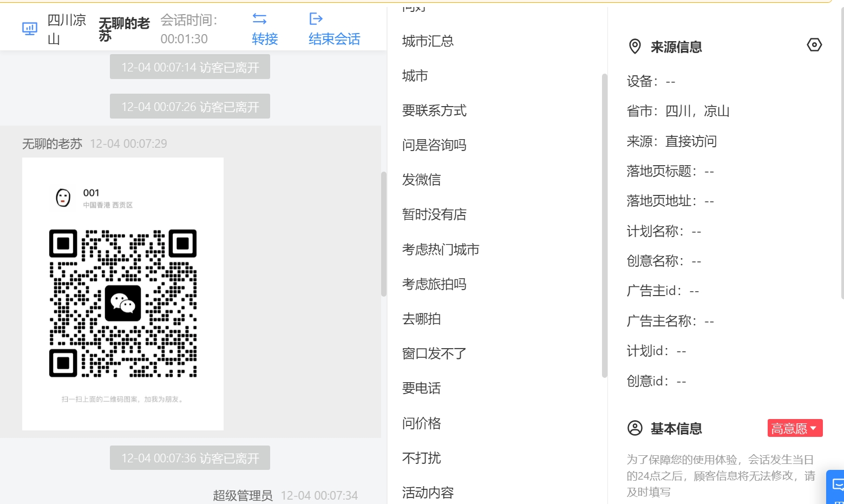Click the 广告主id row
This screenshot has width=844, height=504.
[663, 291]
